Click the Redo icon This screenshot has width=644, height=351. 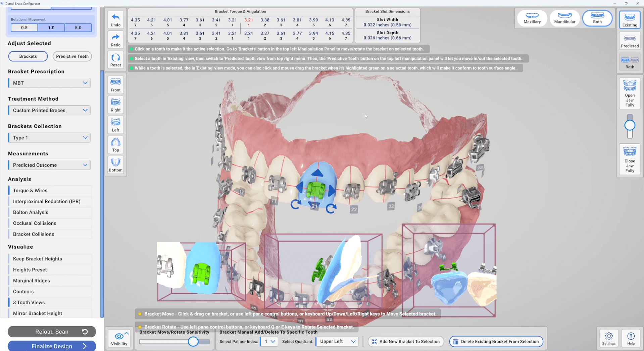coord(115,40)
